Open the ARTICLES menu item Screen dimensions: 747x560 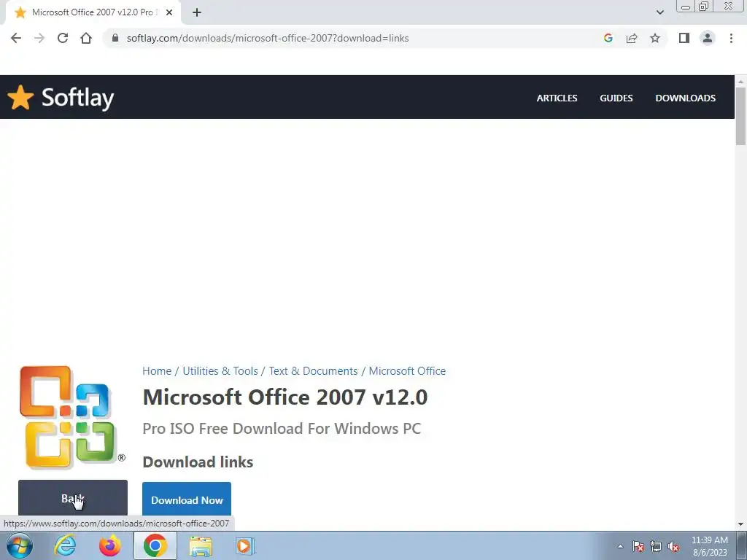557,98
